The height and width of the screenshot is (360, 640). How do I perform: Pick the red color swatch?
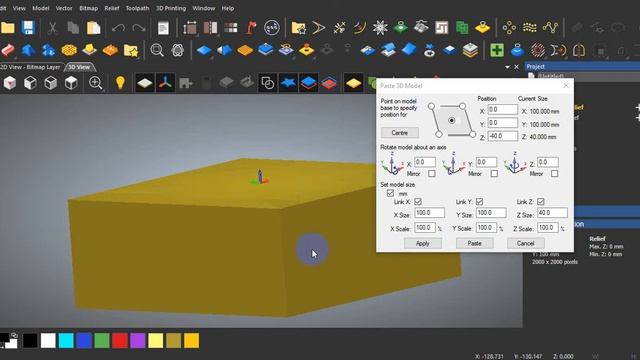(120, 340)
